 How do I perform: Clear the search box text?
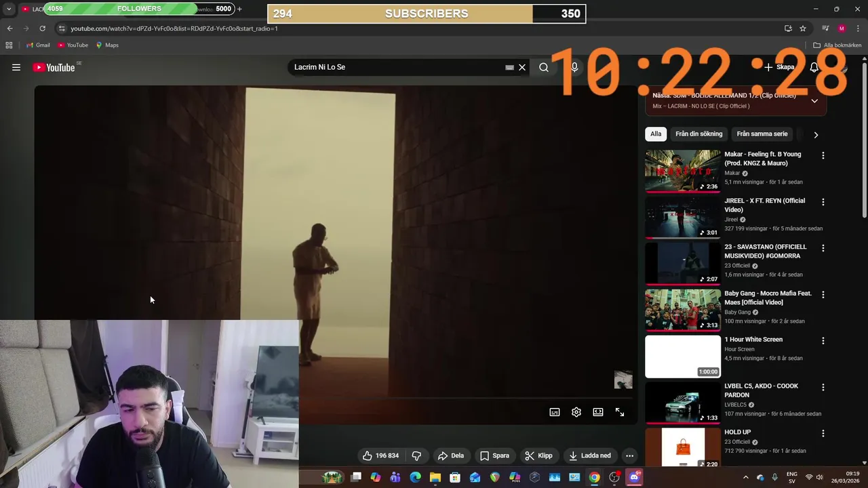pyautogui.click(x=522, y=67)
